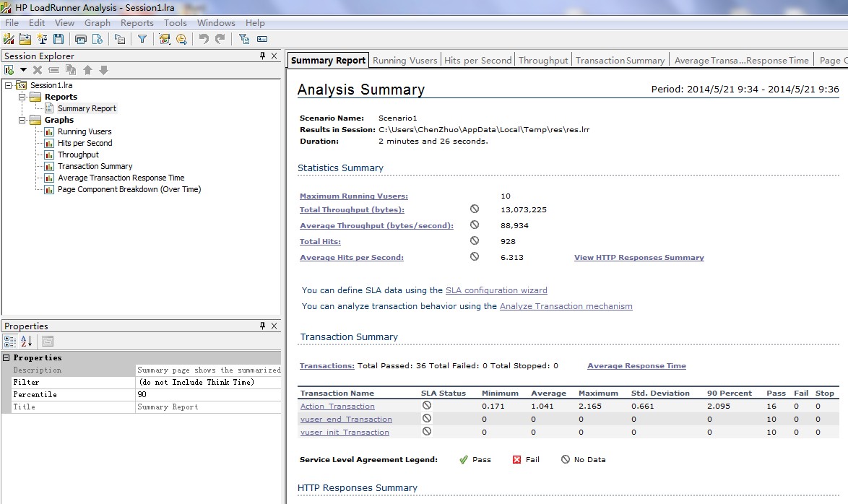The height and width of the screenshot is (504, 848).
Task: Click the Move Down arrow in Session Explorer
Action: point(104,70)
